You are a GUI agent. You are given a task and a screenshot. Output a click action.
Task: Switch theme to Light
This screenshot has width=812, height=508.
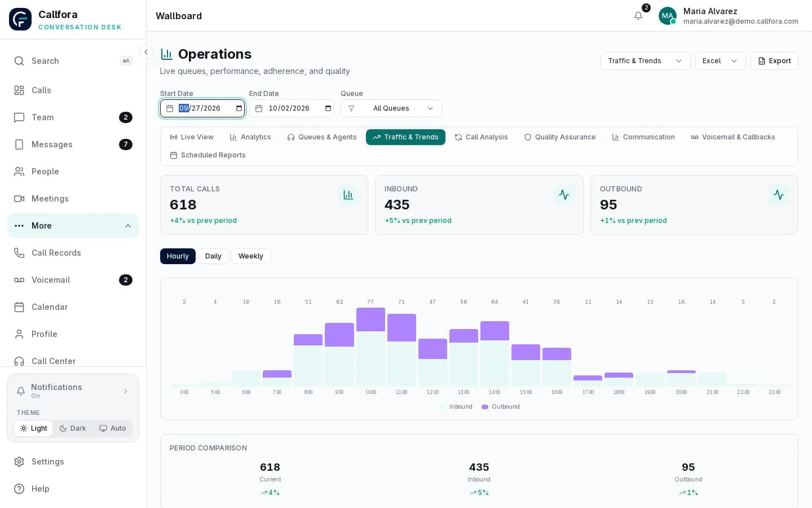(x=33, y=428)
